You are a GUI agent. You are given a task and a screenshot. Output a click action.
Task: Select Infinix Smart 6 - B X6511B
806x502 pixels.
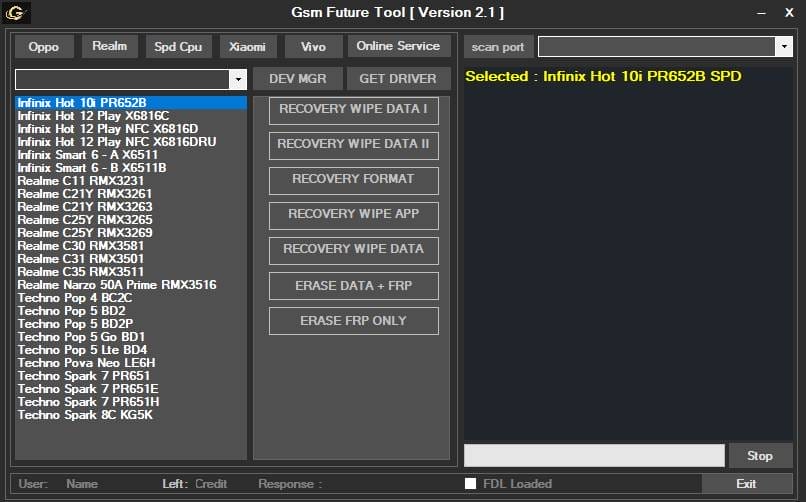tap(131, 168)
